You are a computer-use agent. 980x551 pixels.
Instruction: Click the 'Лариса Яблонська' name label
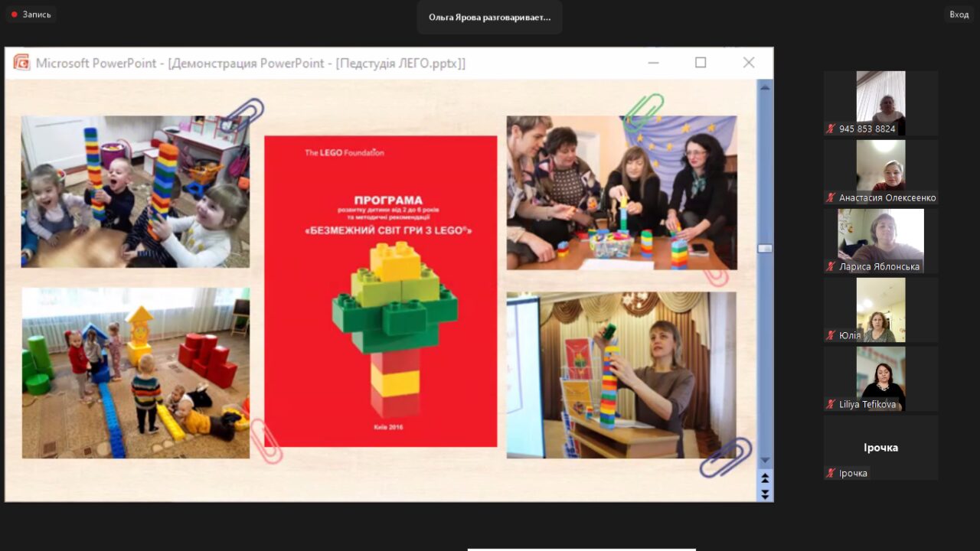(x=879, y=266)
